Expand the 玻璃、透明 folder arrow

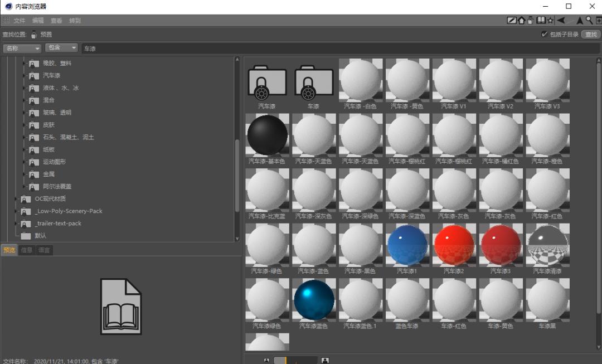(24, 113)
